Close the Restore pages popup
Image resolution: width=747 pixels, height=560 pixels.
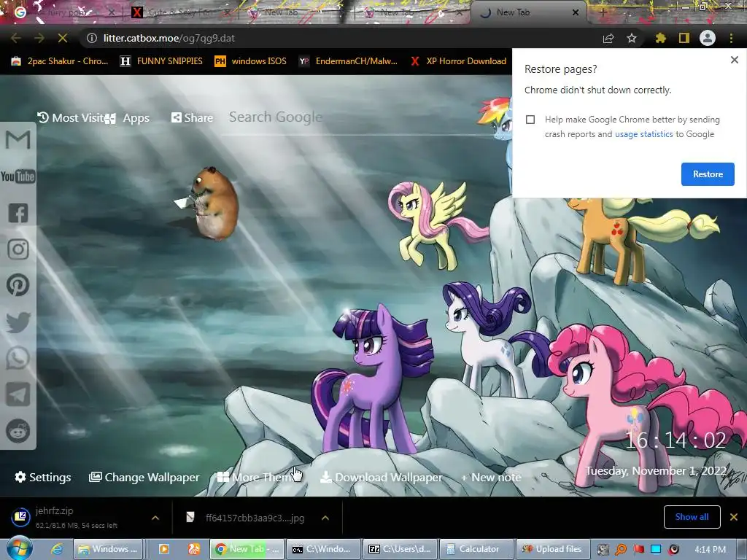click(734, 60)
